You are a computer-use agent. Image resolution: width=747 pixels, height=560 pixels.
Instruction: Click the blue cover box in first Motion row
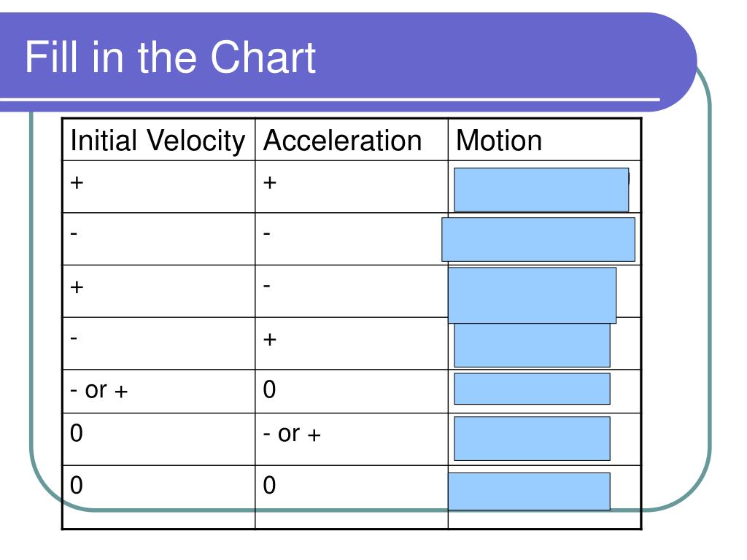click(x=541, y=190)
